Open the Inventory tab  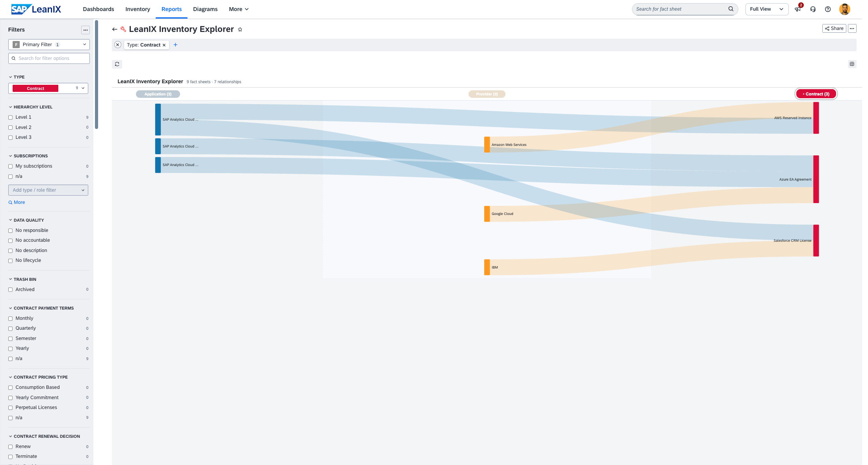138,9
